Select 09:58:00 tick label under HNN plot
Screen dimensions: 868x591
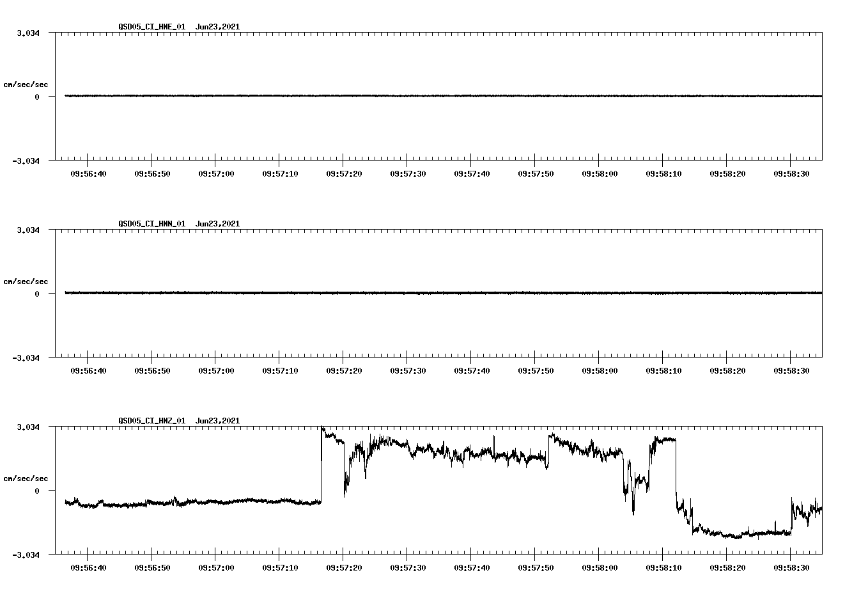[x=600, y=370]
